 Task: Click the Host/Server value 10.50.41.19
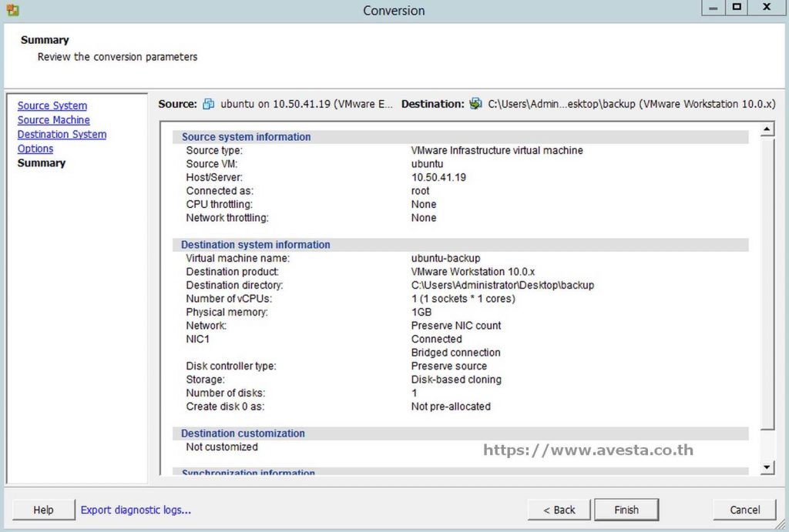pos(438,178)
